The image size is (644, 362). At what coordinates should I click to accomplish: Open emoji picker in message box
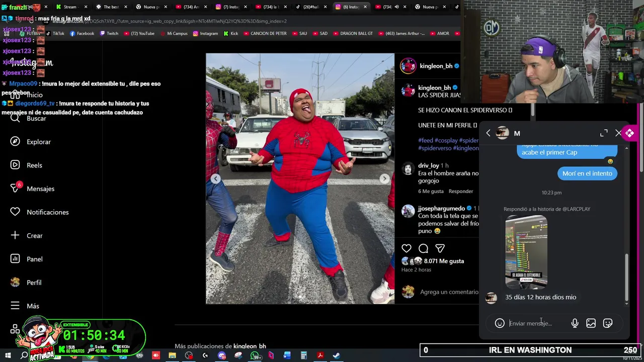[500, 323]
